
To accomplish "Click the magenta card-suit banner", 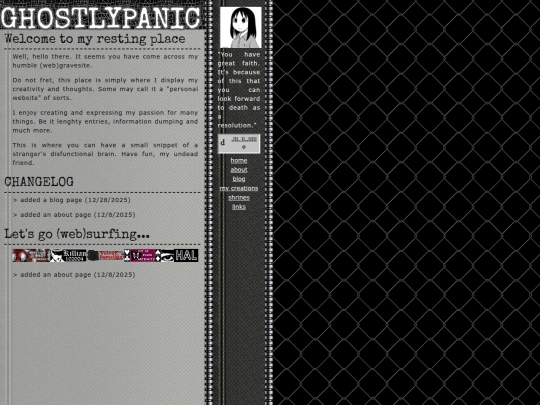I will (142, 256).
